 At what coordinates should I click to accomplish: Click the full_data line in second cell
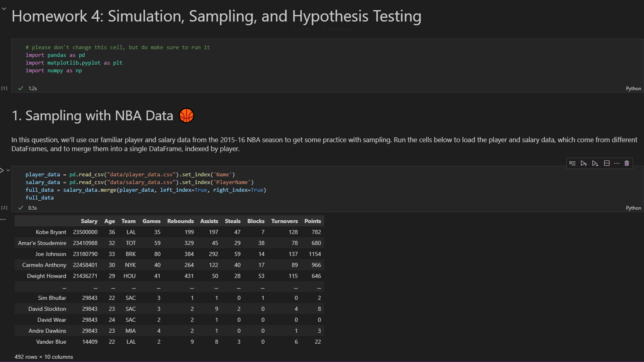click(x=40, y=198)
